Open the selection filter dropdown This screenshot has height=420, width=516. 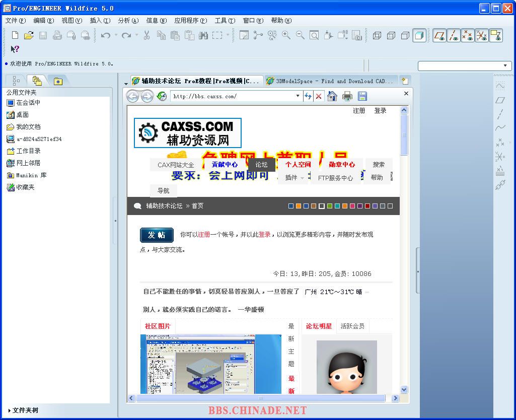click(x=505, y=66)
